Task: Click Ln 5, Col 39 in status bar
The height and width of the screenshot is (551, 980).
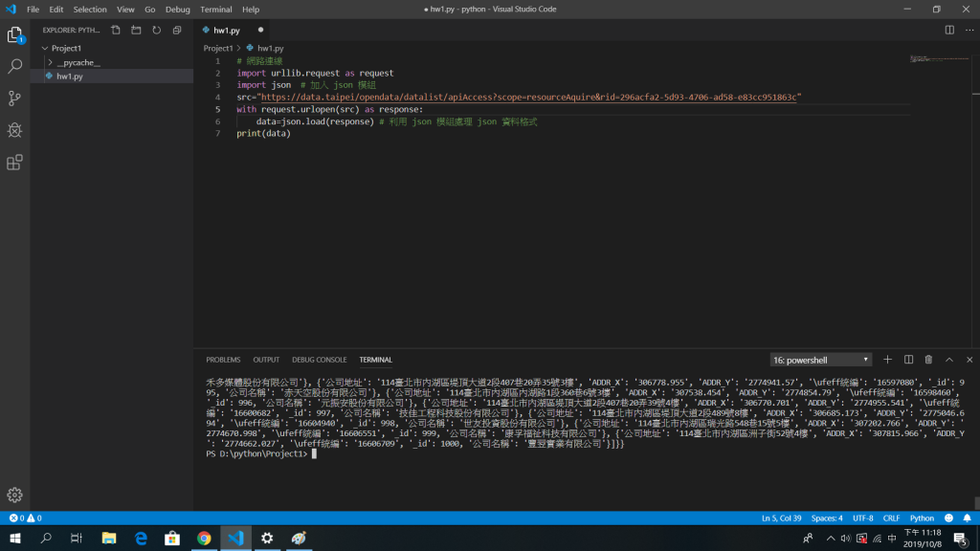Action: pos(781,518)
